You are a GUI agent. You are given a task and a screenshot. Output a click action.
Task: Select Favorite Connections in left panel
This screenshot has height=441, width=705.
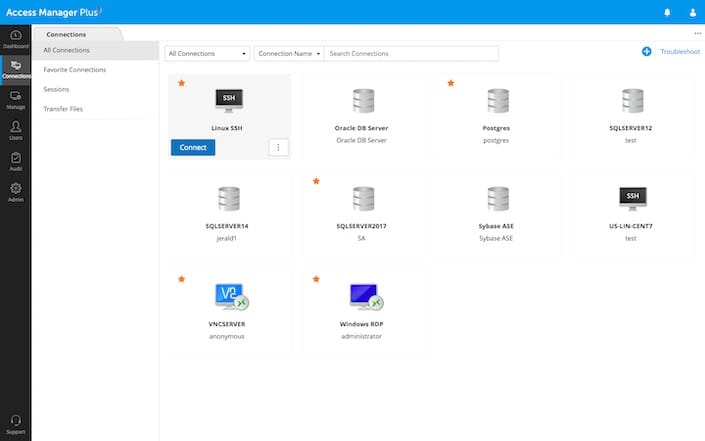click(x=75, y=70)
